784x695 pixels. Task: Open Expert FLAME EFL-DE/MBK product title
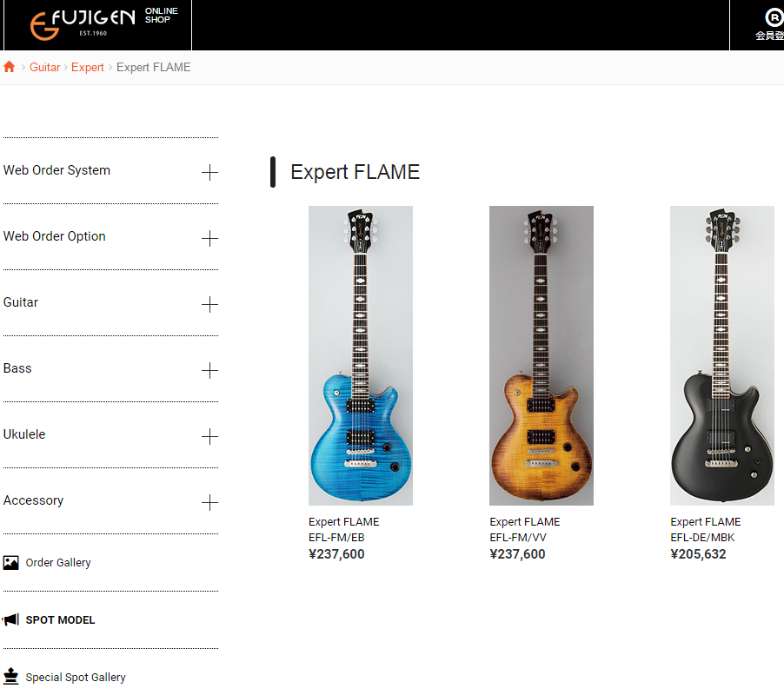pyautogui.click(x=706, y=530)
